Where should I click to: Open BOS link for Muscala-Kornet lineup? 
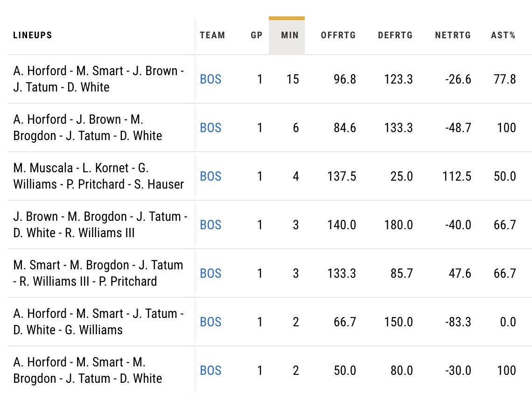210,176
